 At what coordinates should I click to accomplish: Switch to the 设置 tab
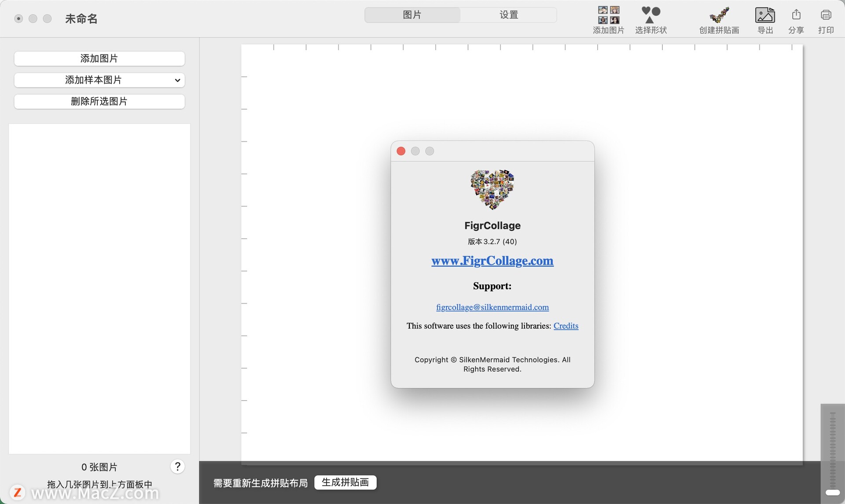(x=508, y=15)
